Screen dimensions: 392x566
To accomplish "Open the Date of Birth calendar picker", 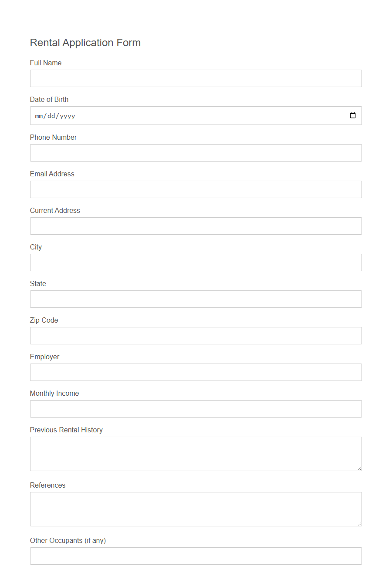I will (x=353, y=115).
